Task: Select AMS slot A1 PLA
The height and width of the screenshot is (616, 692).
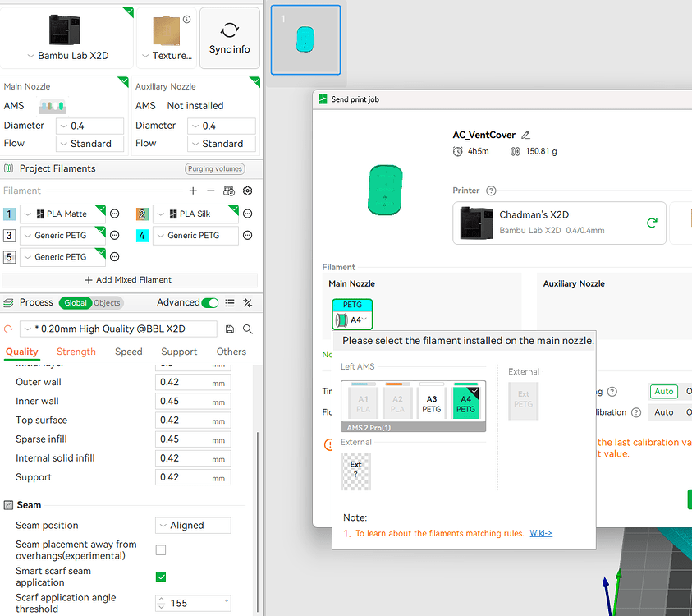Action: [x=363, y=402]
